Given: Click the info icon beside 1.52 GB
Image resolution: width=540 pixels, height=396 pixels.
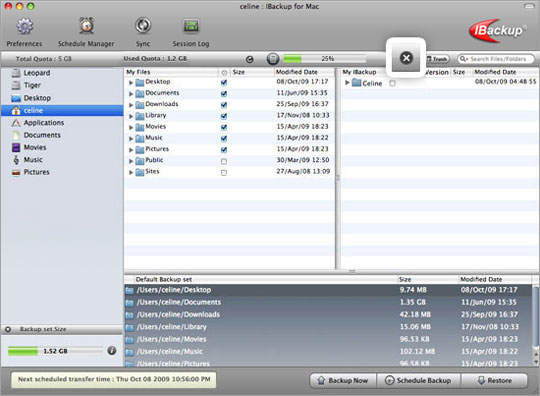Looking at the screenshot, I should click(x=112, y=351).
